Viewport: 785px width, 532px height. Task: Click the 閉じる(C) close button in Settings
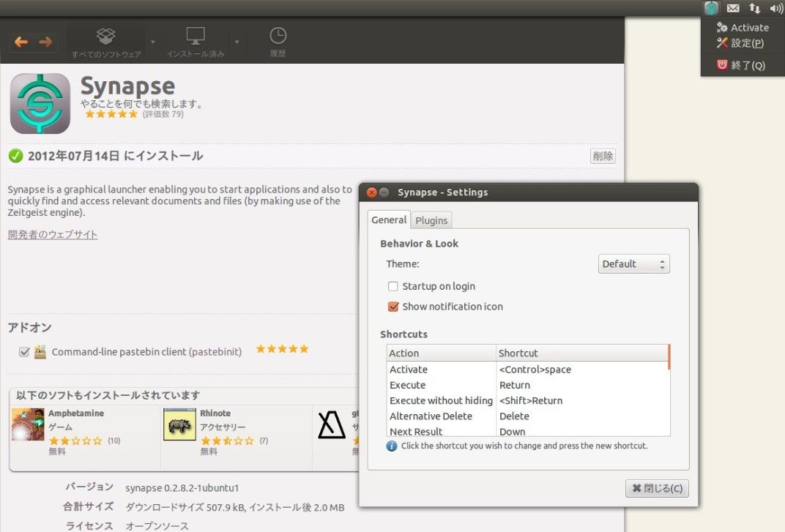657,488
